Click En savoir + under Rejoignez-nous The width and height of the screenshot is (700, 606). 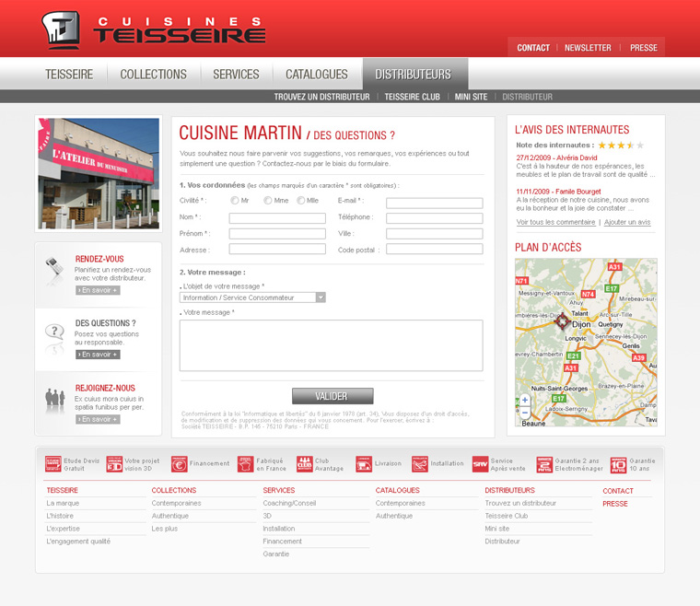[x=98, y=419]
